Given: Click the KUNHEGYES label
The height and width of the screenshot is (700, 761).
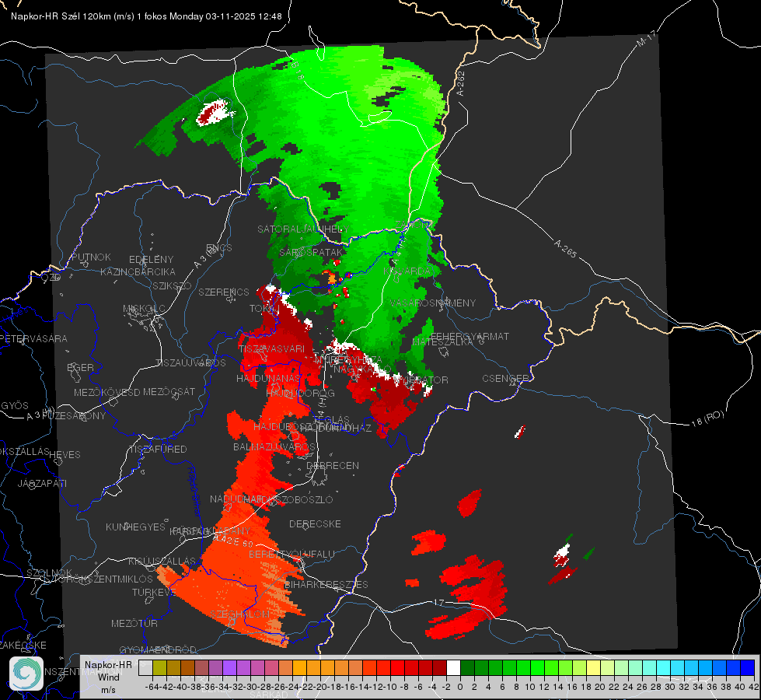Looking at the screenshot, I should point(135,527).
